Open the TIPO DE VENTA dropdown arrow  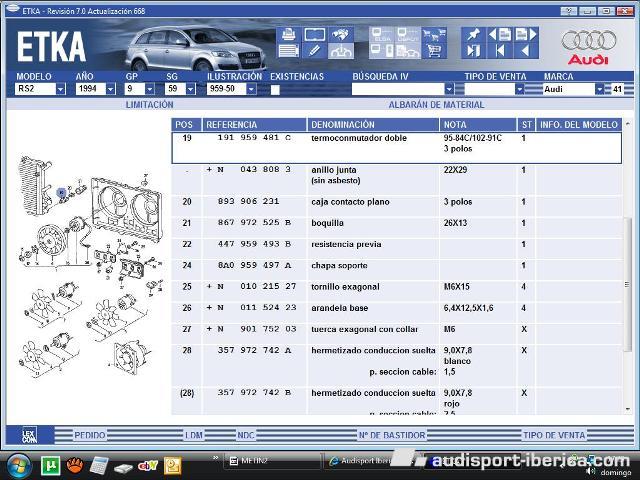(x=519, y=89)
